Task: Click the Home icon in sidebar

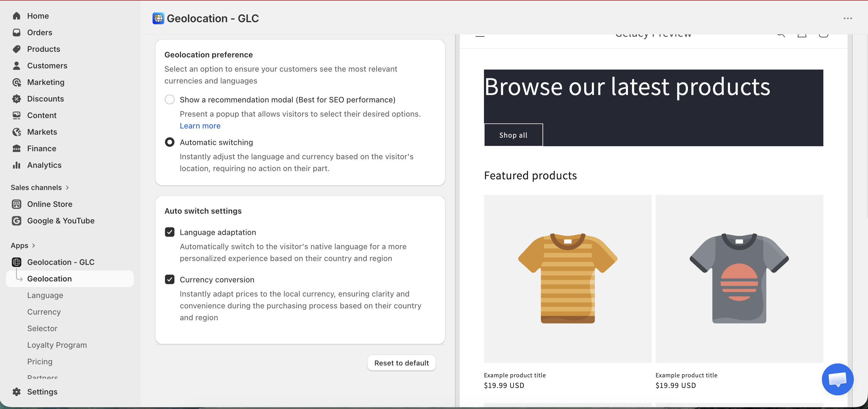Action: [17, 16]
